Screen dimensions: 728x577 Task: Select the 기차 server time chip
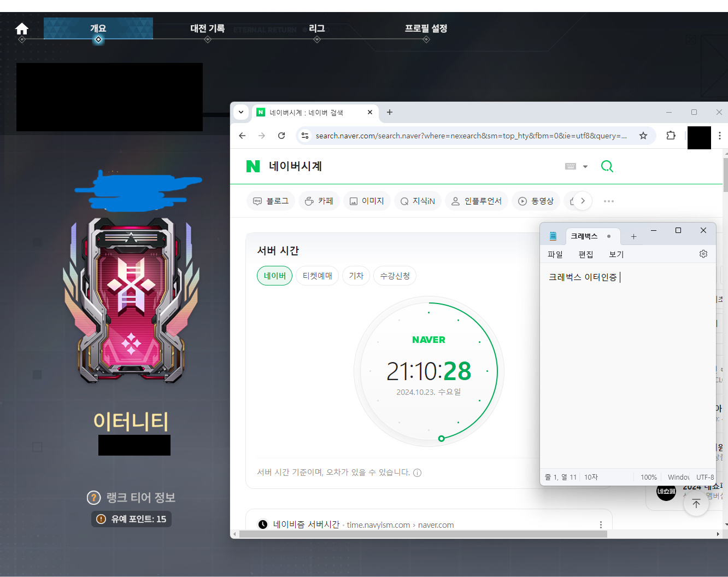356,276
